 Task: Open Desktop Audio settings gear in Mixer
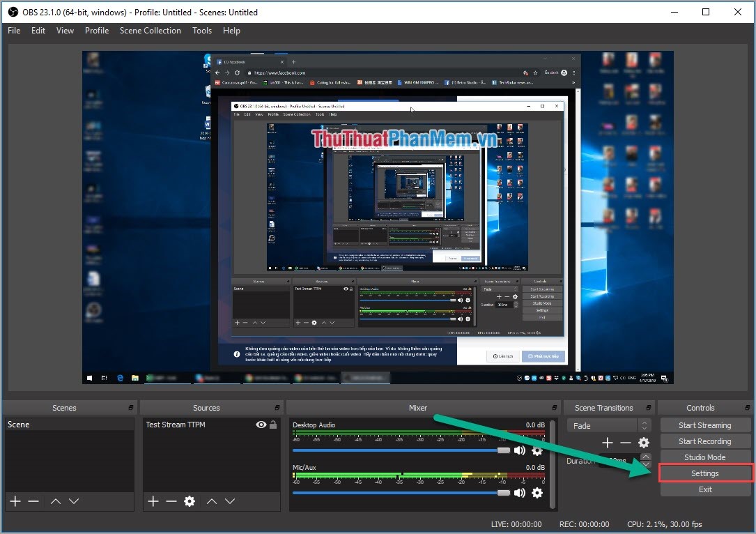click(x=537, y=450)
